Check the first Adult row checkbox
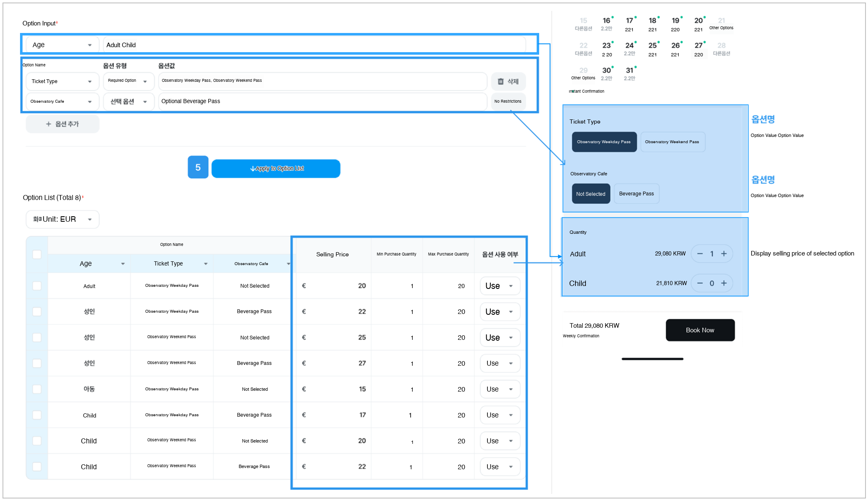This screenshot has width=868, height=501. [37, 286]
